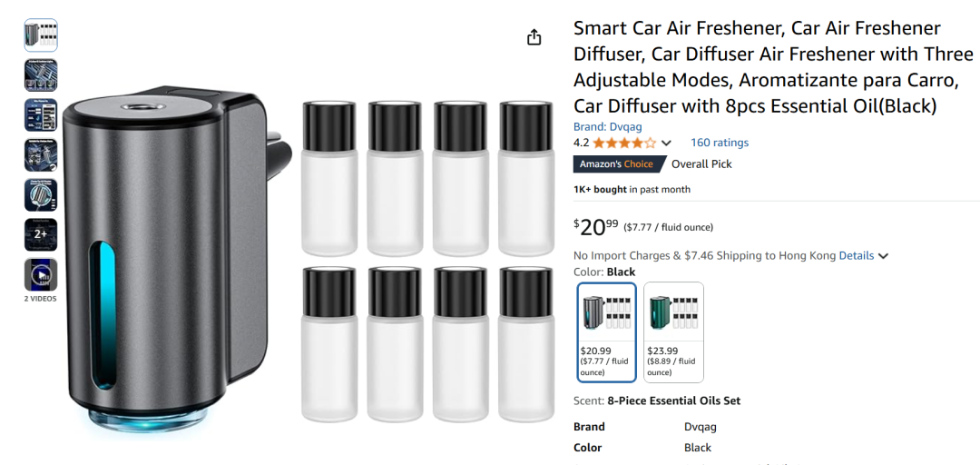Expand shipping Details chevron

point(884,256)
